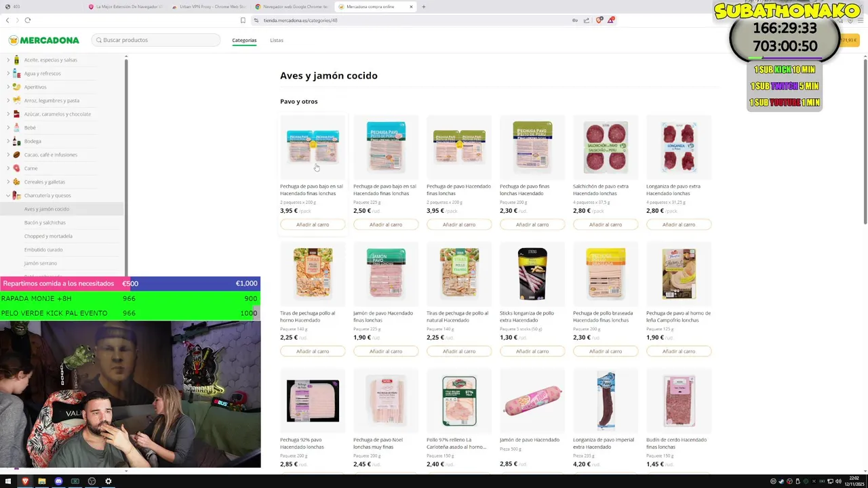
Task: Expand the Carne category chevron
Action: [8, 168]
